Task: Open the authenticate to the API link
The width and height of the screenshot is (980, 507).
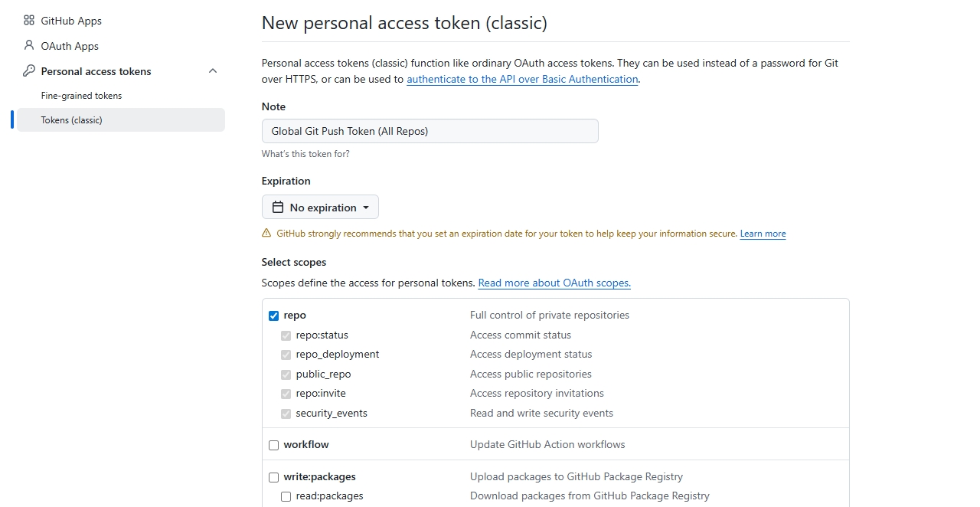Action: tap(522, 79)
